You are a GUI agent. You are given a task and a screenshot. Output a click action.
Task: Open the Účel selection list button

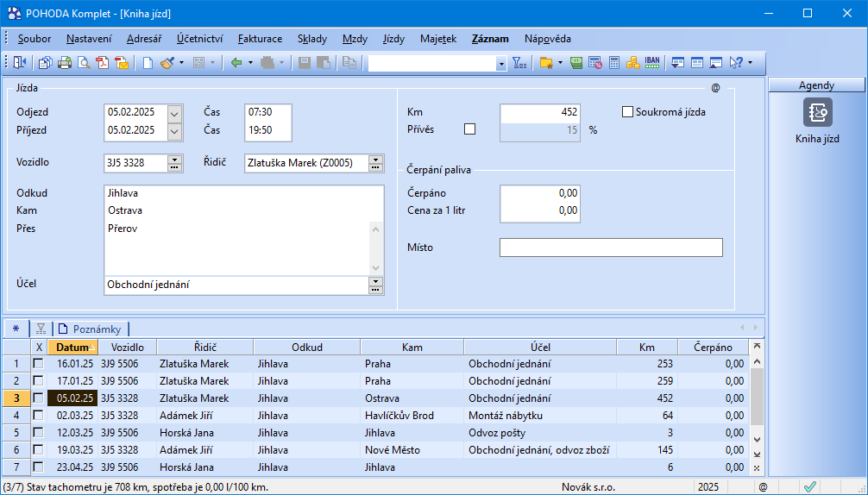(375, 285)
